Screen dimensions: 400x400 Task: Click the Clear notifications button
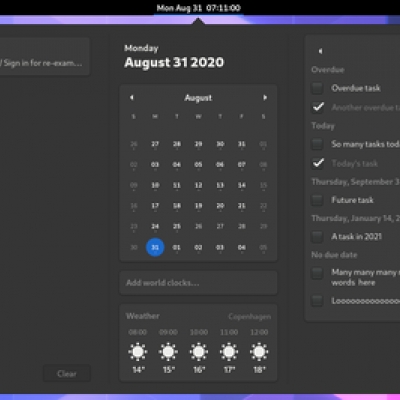[x=67, y=374]
